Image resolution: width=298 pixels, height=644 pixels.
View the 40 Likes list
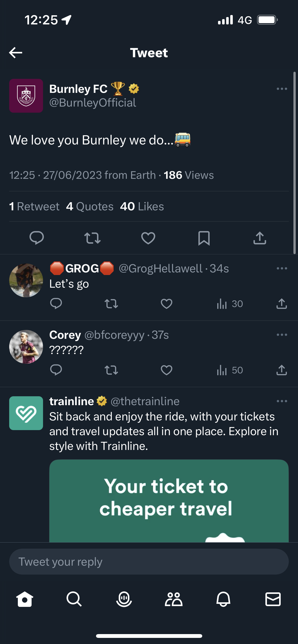point(142,207)
